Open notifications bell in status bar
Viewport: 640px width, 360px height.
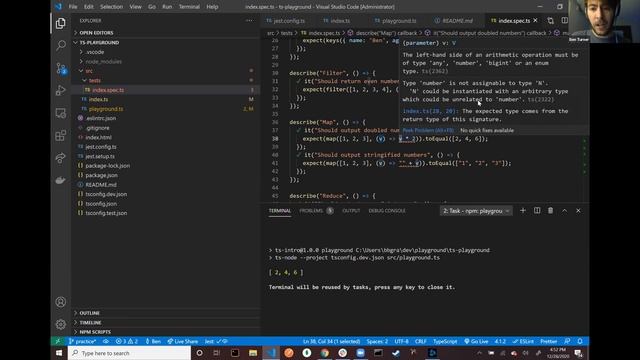pyautogui.click(x=580, y=341)
